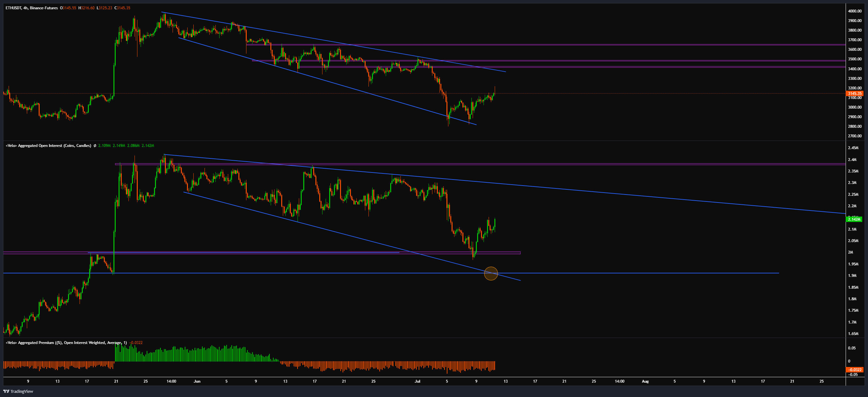Click the green 2.142M open interest value tag
The image size is (868, 397).
[x=854, y=219]
